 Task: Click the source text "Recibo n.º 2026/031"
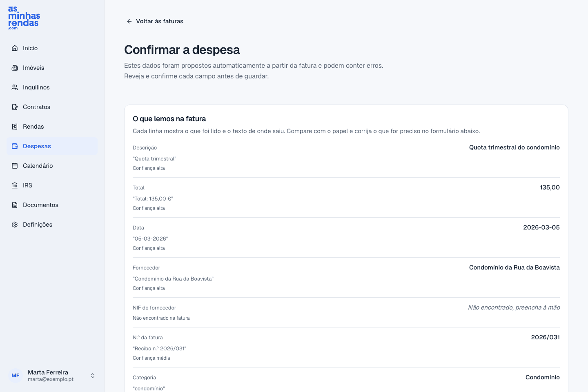click(160, 349)
